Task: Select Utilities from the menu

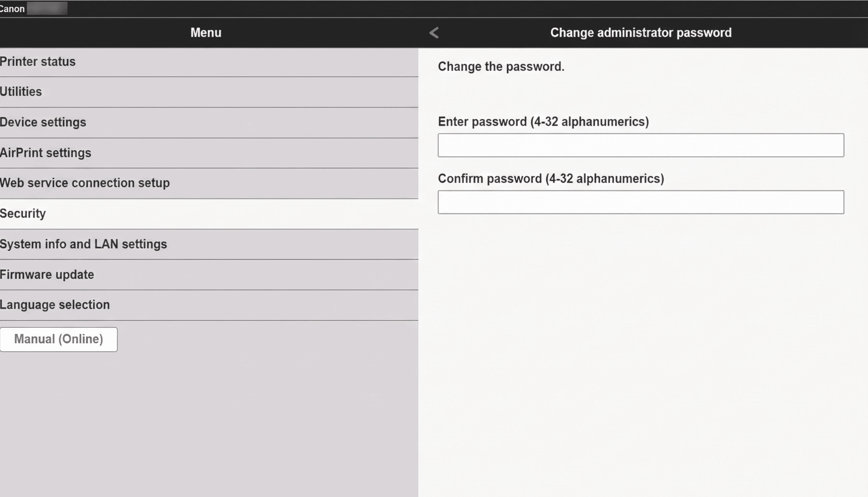Action: [21, 92]
